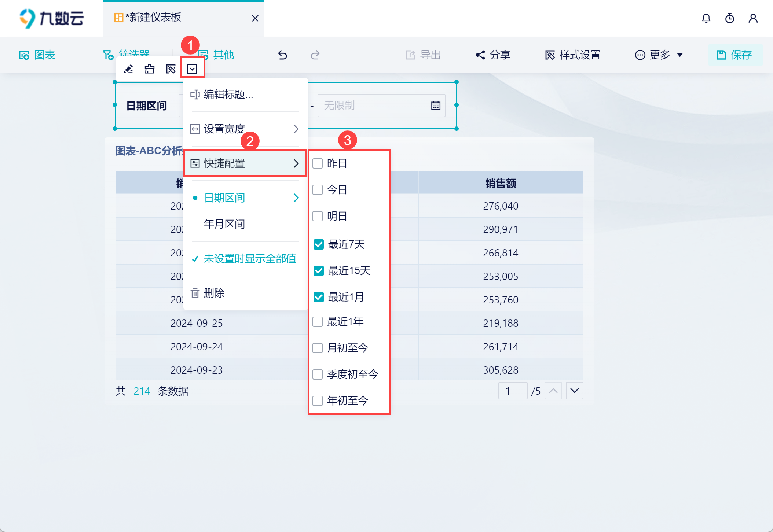Open the timer clock icon
The width and height of the screenshot is (773, 532).
[x=729, y=18]
